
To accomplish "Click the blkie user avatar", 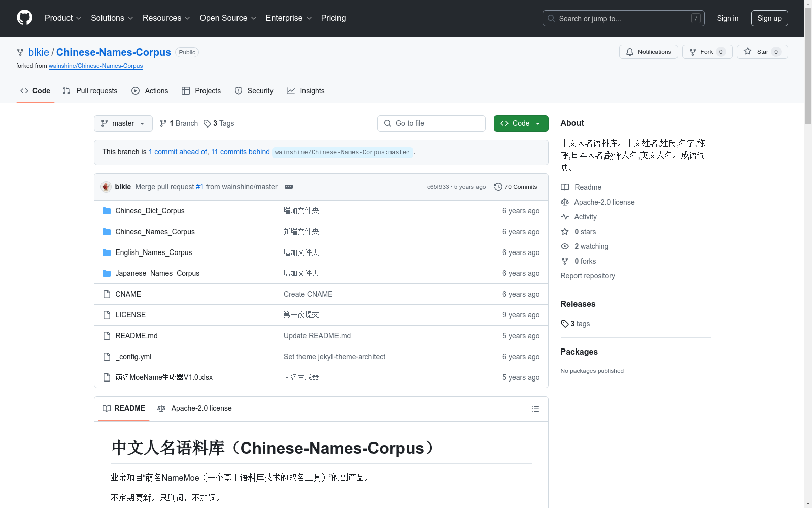I will click(106, 187).
